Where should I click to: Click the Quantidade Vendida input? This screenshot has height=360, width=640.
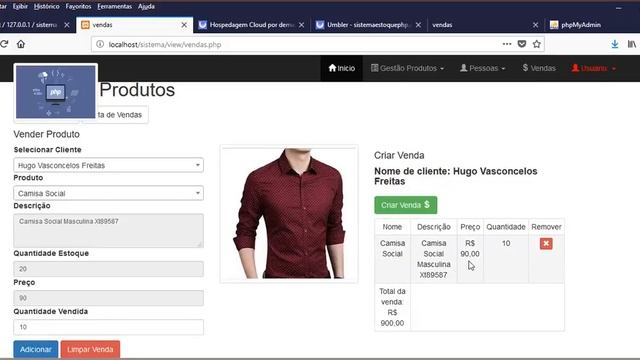point(109,327)
